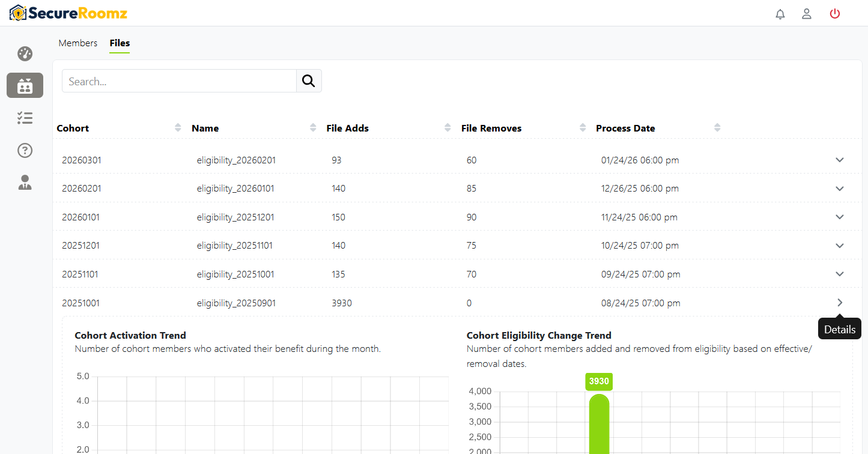Sort table by Name column arrows
The height and width of the screenshot is (454, 868).
(313, 127)
